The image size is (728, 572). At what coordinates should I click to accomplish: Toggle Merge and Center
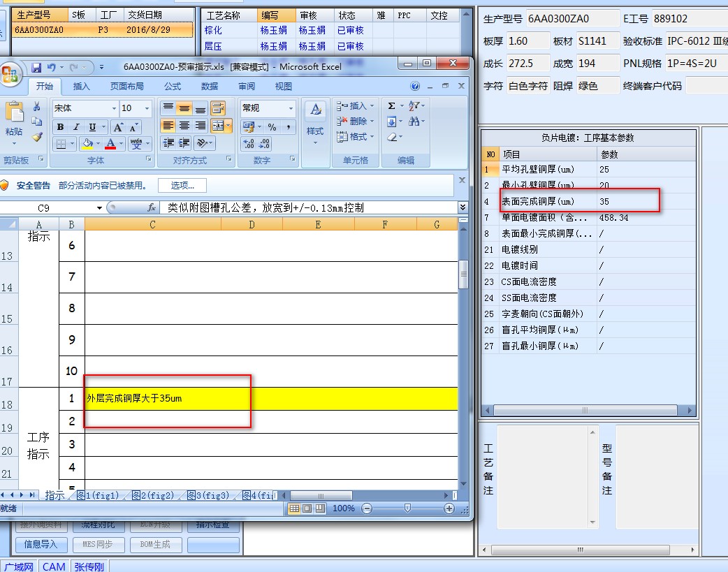[x=217, y=125]
